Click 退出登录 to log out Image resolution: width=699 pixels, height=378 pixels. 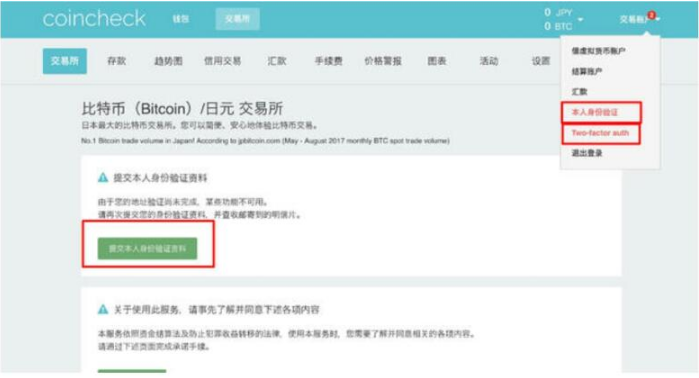pyautogui.click(x=587, y=153)
